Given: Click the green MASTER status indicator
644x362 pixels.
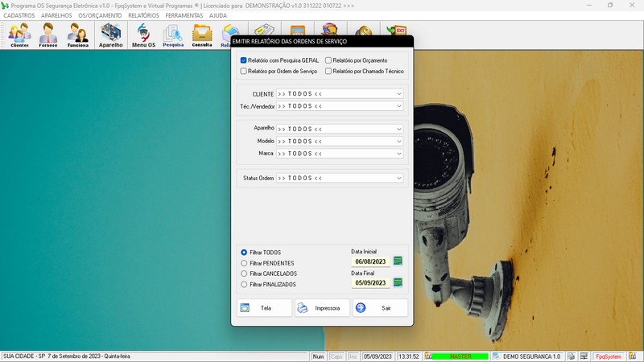Looking at the screenshot, I should pos(460,356).
